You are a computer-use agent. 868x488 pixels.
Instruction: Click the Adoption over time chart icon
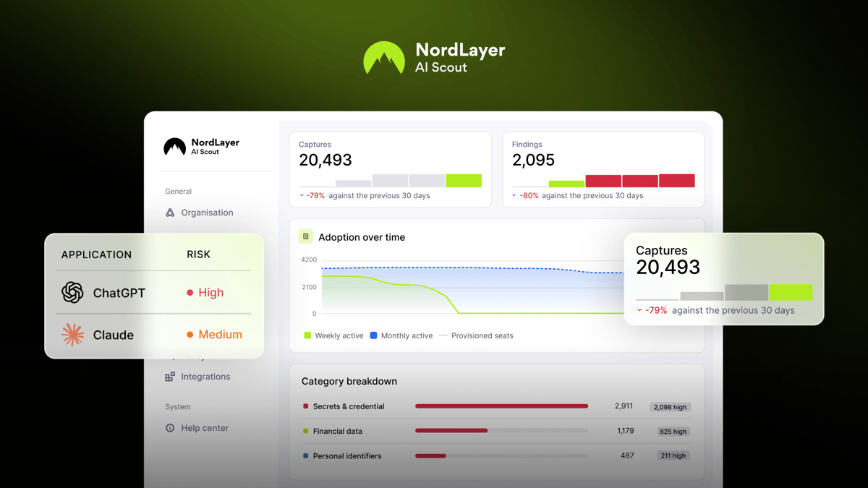[x=306, y=236]
